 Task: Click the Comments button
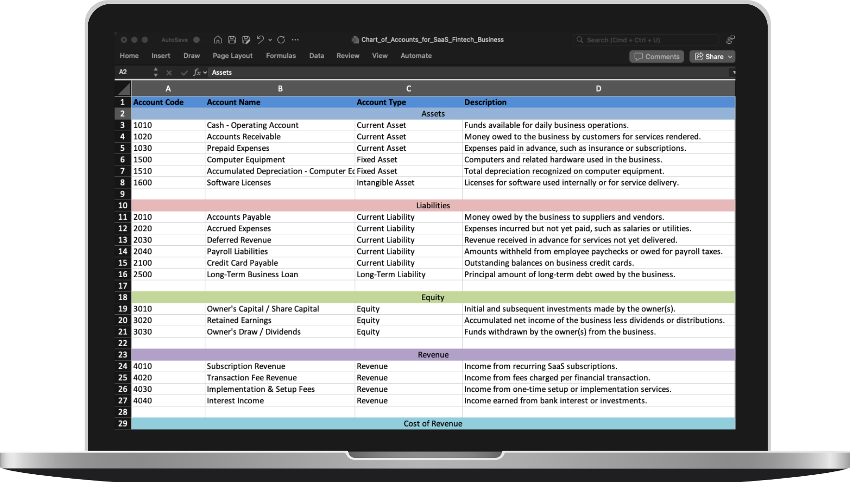point(656,56)
